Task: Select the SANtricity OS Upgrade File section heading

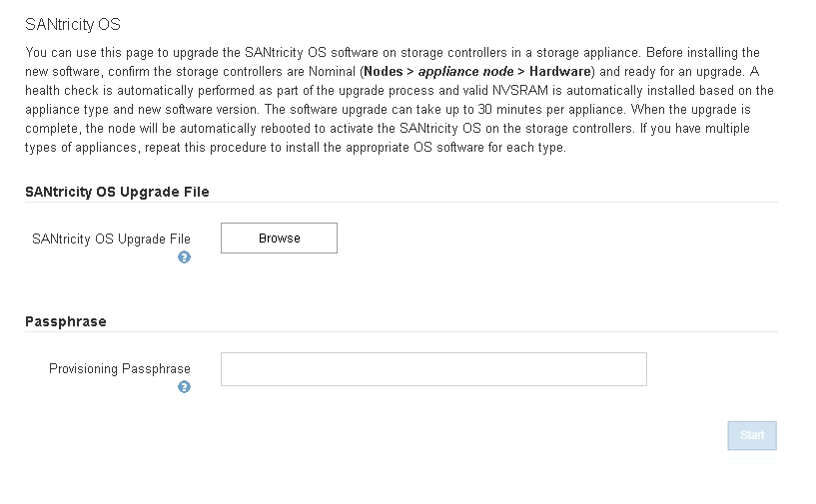Action: tap(117, 192)
